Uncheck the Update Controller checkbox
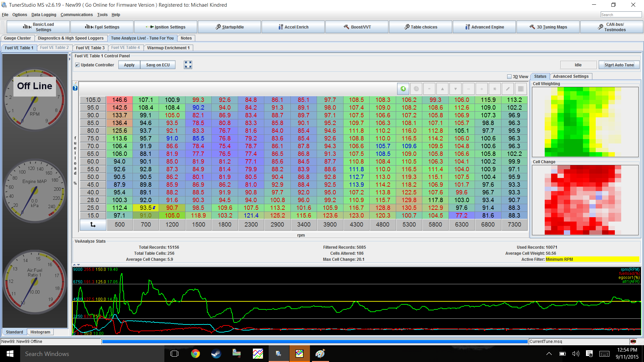This screenshot has height=362, width=644. coord(77,65)
